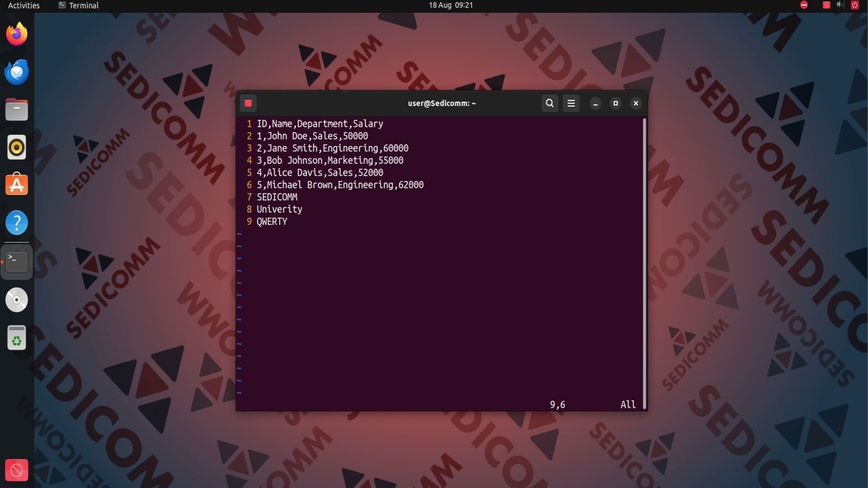Open the Files manager in dock
Viewport: 868px width, 488px height.
coord(17,110)
